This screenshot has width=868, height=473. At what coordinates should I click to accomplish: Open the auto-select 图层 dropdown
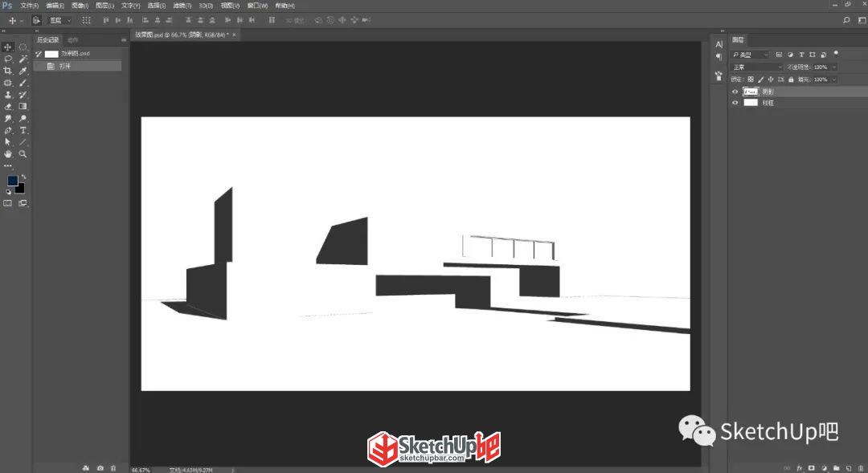(60, 20)
